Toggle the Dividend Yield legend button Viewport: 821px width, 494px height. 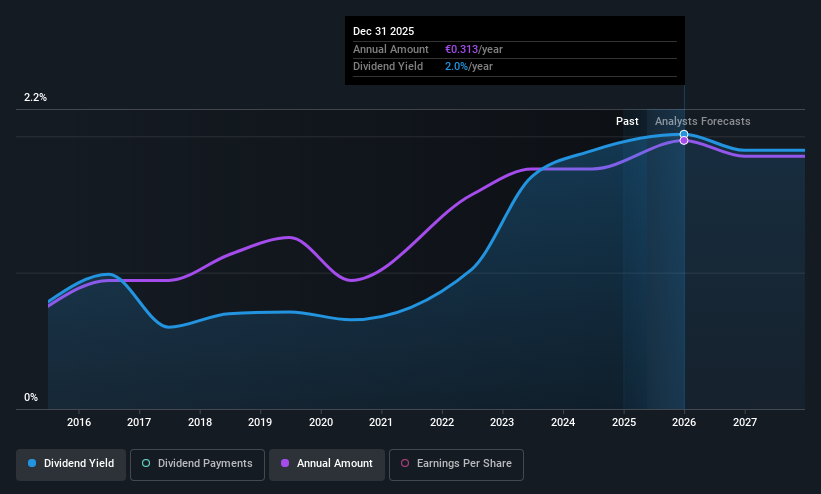pyautogui.click(x=71, y=464)
